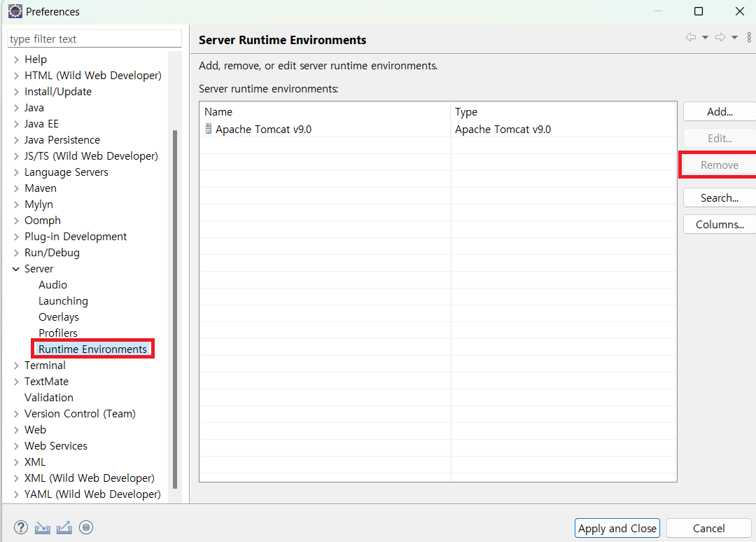Select the Validation preference page
This screenshot has height=542, width=756.
click(49, 397)
